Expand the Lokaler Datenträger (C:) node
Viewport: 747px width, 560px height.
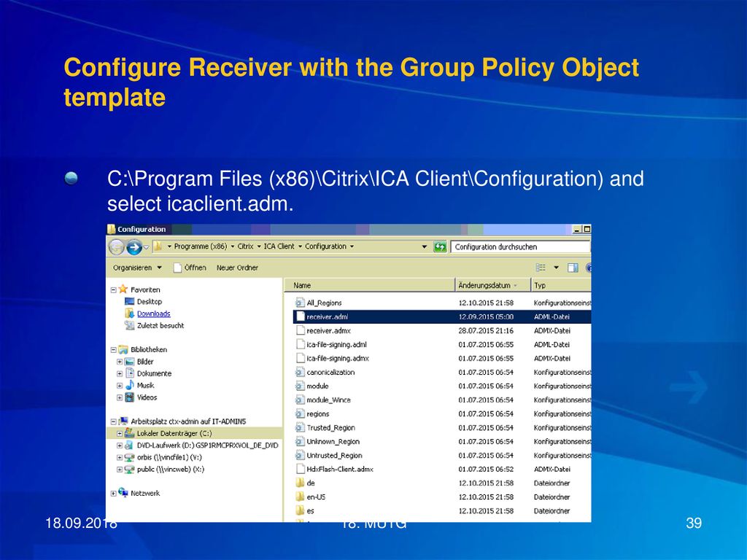[120, 433]
